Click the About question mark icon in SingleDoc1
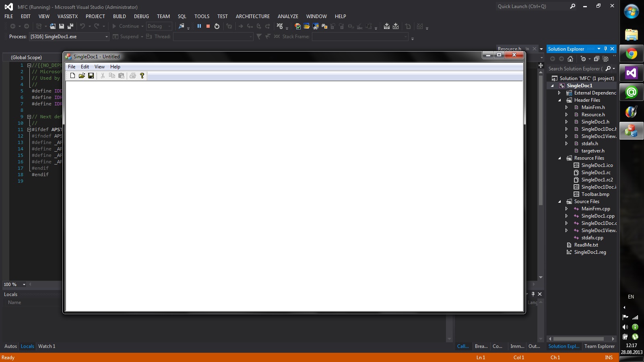644x362 pixels. coord(142,76)
